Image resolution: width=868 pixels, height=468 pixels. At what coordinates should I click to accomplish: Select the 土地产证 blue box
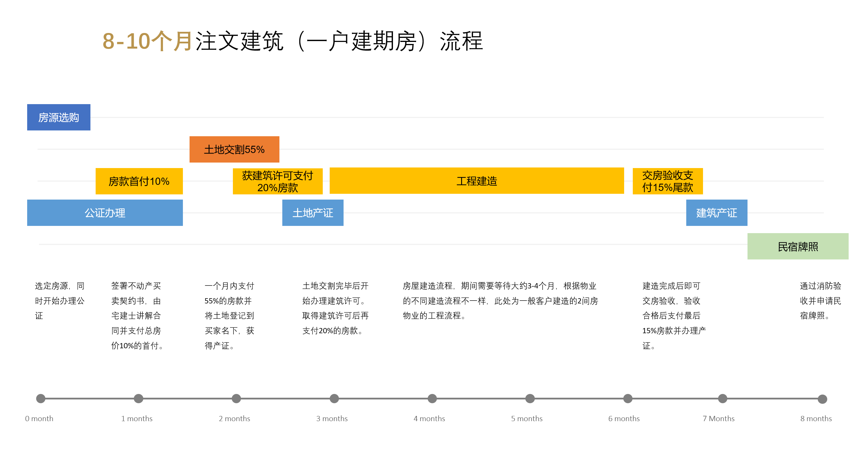point(313,213)
